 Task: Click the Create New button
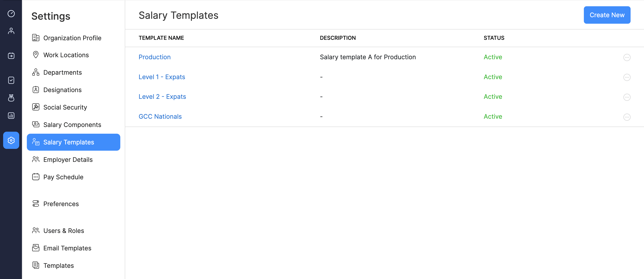click(x=607, y=15)
